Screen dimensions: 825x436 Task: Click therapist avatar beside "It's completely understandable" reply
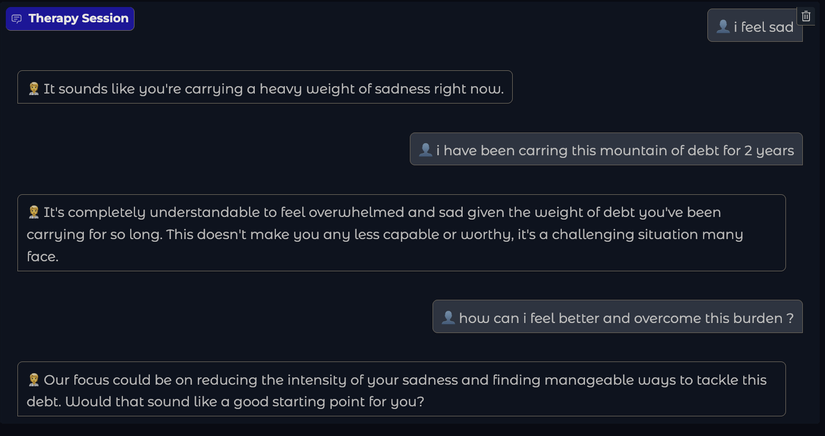pyautogui.click(x=33, y=212)
